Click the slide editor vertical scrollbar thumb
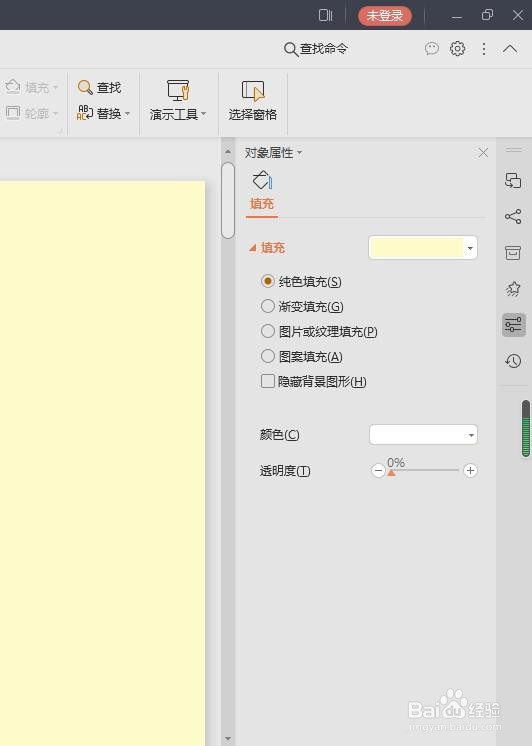Image resolution: width=532 pixels, height=746 pixels. (228, 200)
